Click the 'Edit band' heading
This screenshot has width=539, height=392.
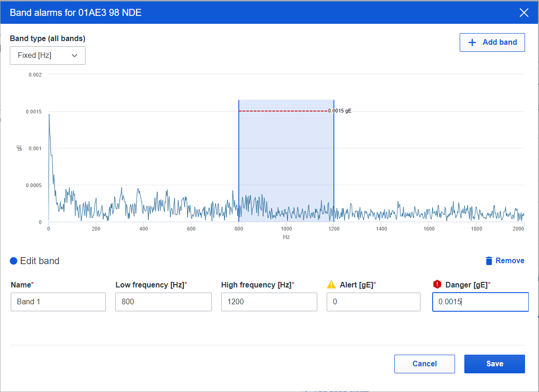coord(40,261)
